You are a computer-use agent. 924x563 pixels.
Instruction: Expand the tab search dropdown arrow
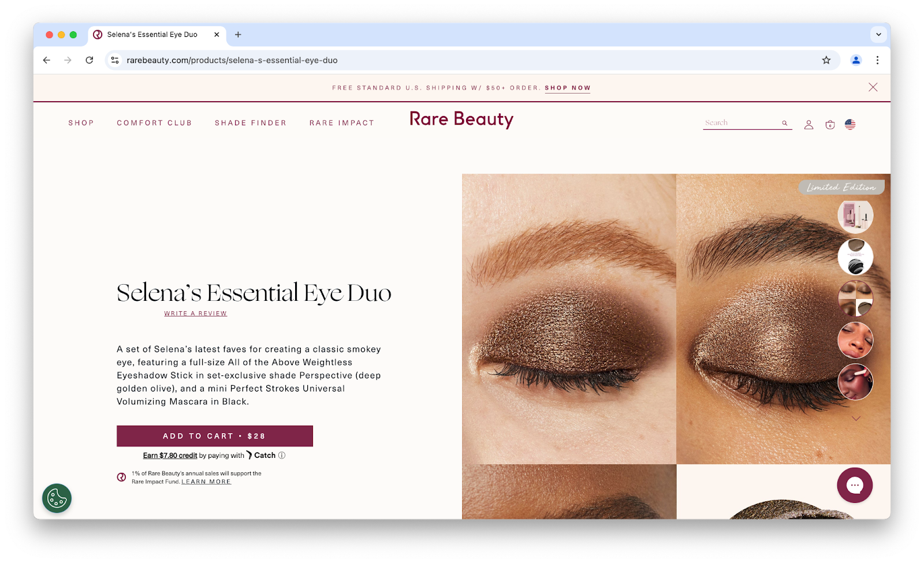[x=878, y=35]
